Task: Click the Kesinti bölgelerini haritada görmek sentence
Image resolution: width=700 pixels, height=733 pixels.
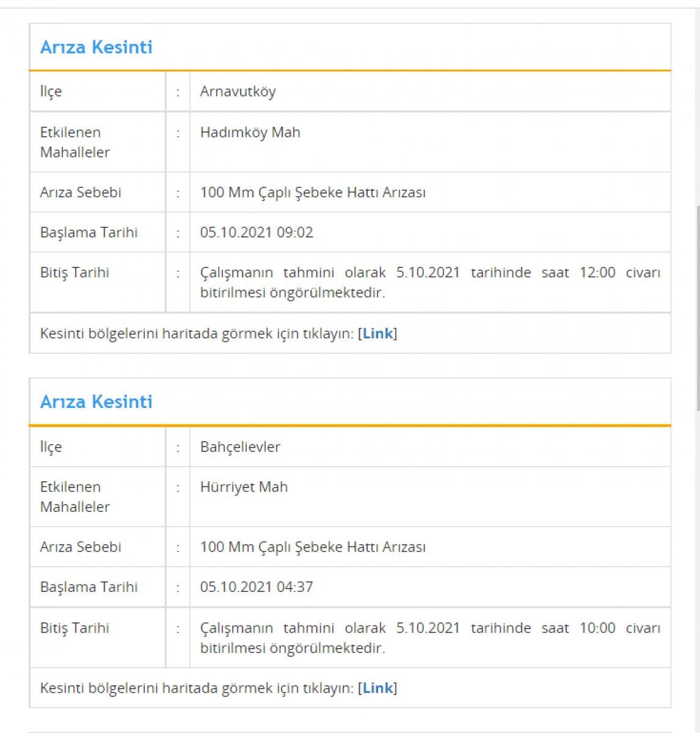Action: [x=197, y=334]
